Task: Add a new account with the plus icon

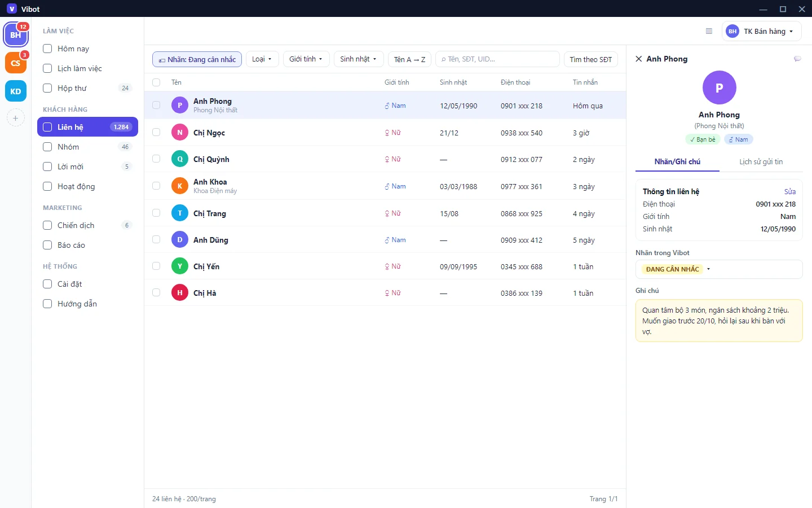Action: [x=16, y=118]
